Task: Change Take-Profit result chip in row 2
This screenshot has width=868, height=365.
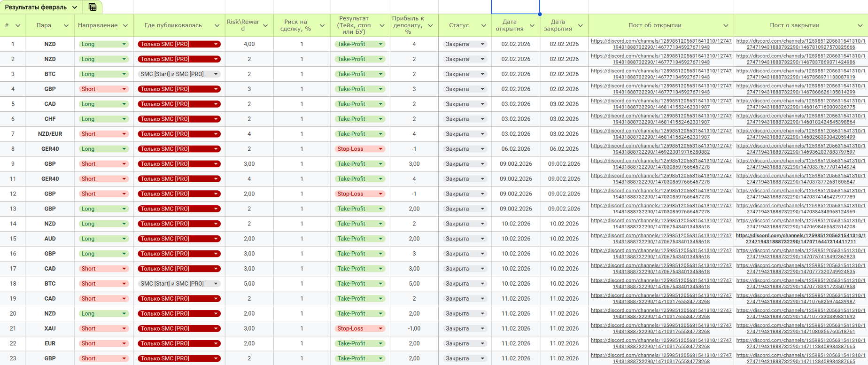Action: 360,59
